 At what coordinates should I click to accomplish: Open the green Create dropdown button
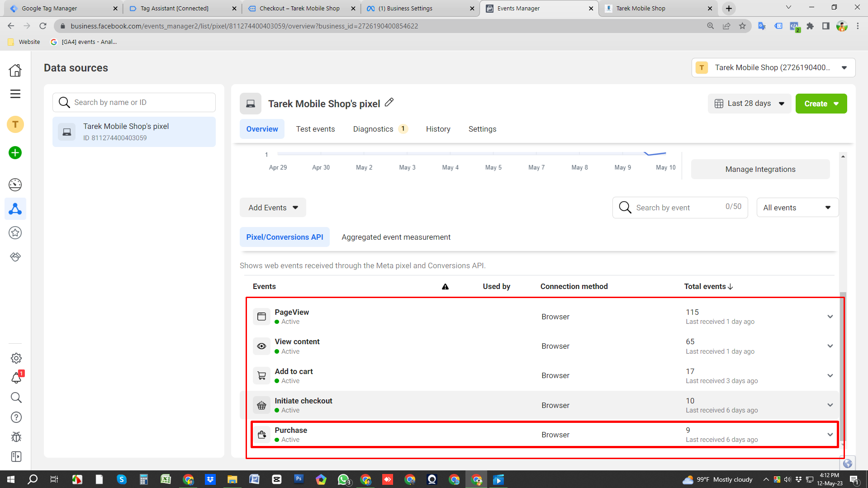(x=821, y=104)
